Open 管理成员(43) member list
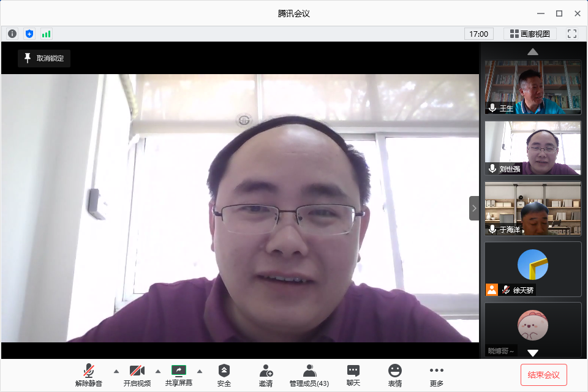Viewport: 588px width, 392px height. [309, 375]
